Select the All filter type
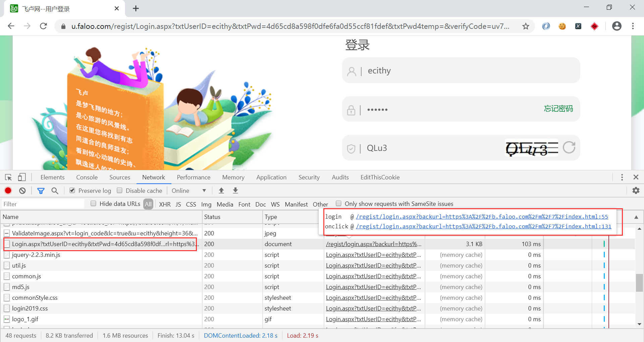 148,204
